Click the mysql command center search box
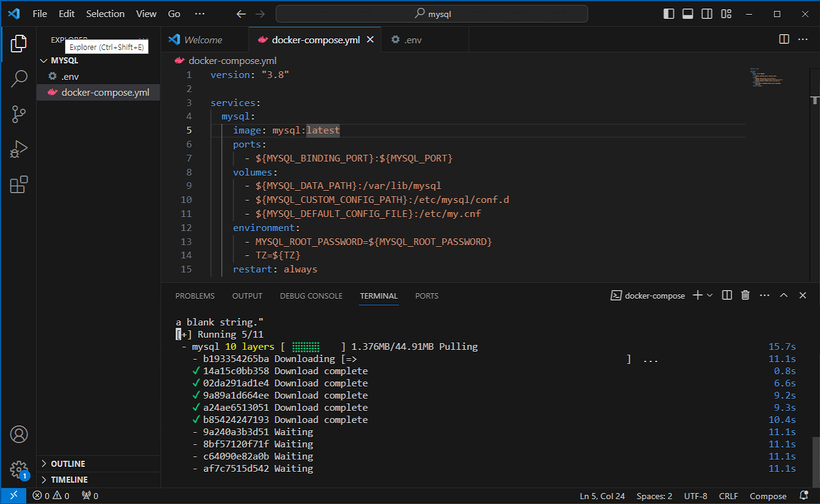Image resolution: width=820 pixels, height=504 pixels. tap(432, 13)
